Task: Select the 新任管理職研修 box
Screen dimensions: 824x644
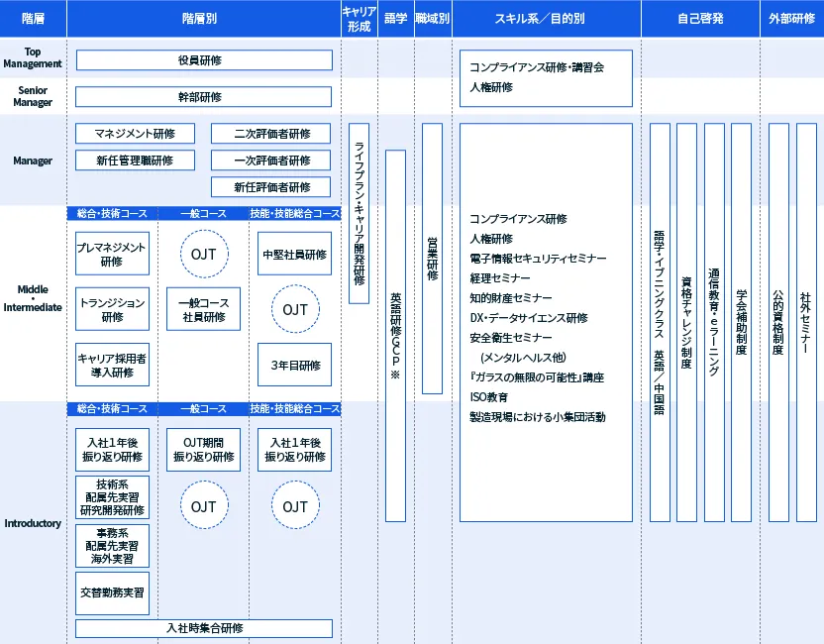Action: [x=135, y=161]
